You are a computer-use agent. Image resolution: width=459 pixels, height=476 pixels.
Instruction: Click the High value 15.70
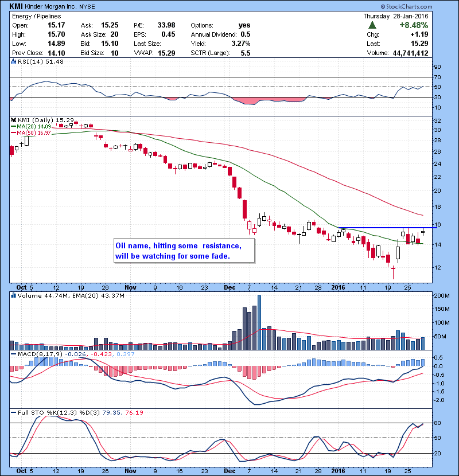tap(56, 34)
